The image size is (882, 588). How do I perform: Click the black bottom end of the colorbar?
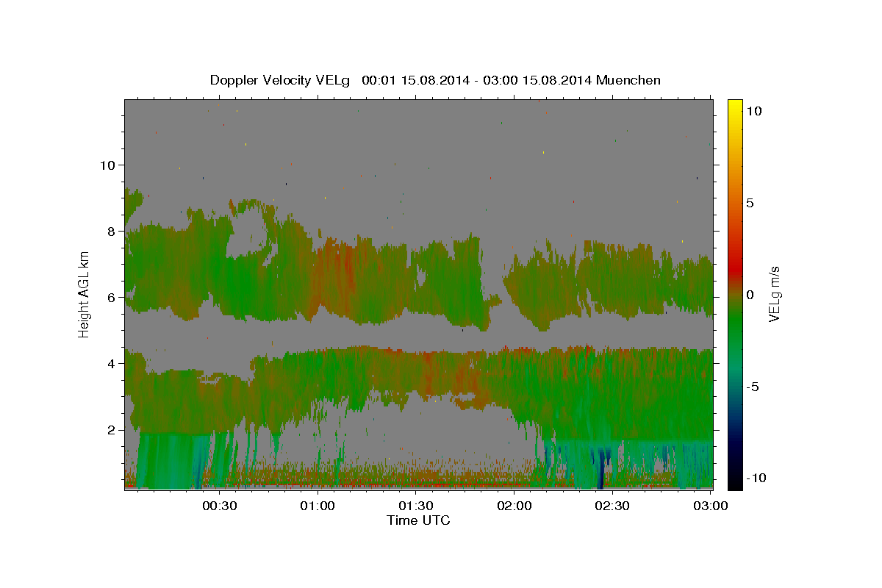pos(735,484)
